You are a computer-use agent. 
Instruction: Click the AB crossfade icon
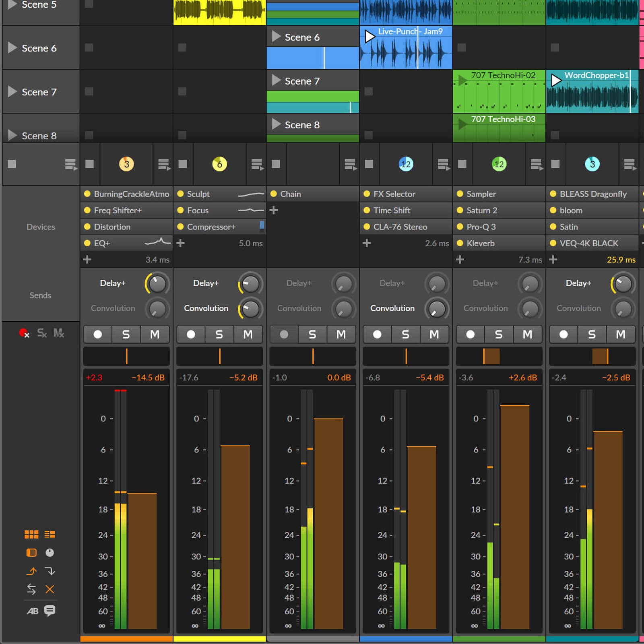click(32, 611)
